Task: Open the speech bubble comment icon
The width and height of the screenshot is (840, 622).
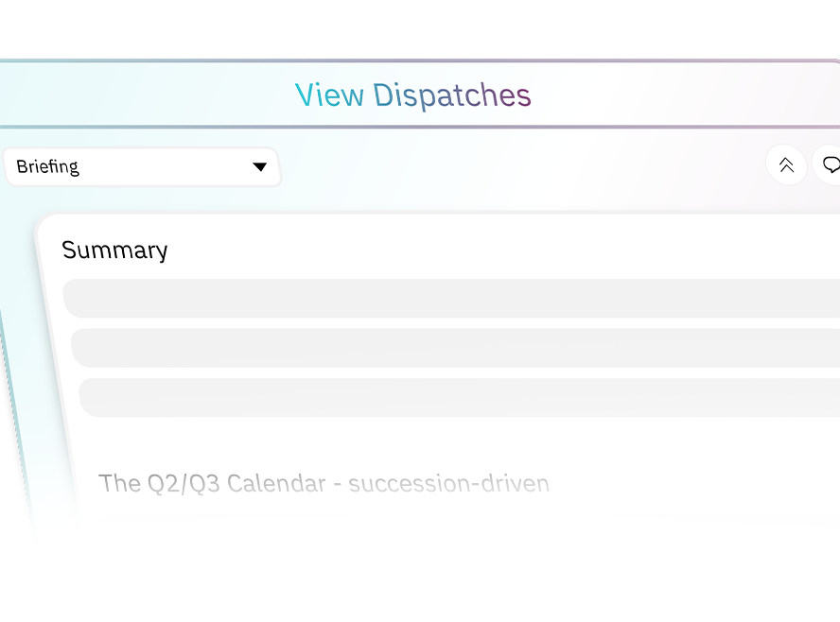Action: click(x=832, y=164)
